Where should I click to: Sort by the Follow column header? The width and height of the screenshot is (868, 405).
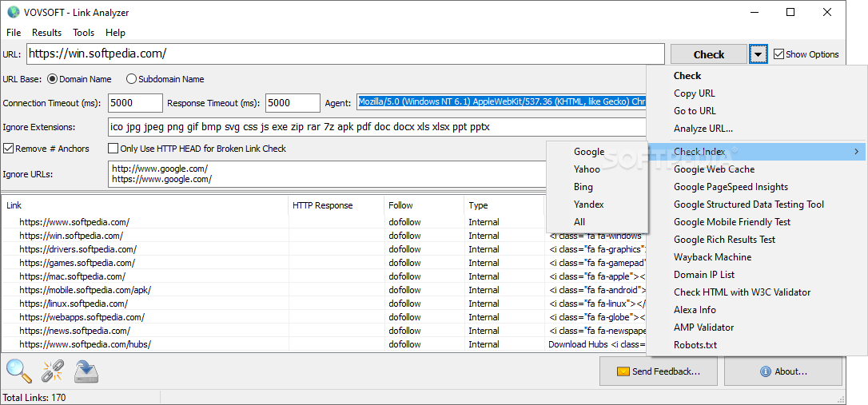click(424, 205)
